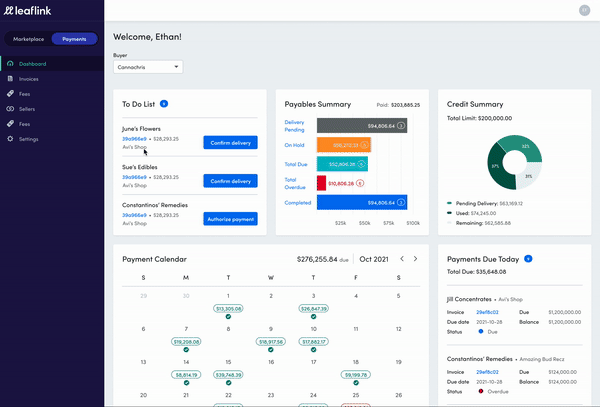600x407 pixels.
Task: Click the check icon under $17,882.17
Action: click(x=313, y=350)
